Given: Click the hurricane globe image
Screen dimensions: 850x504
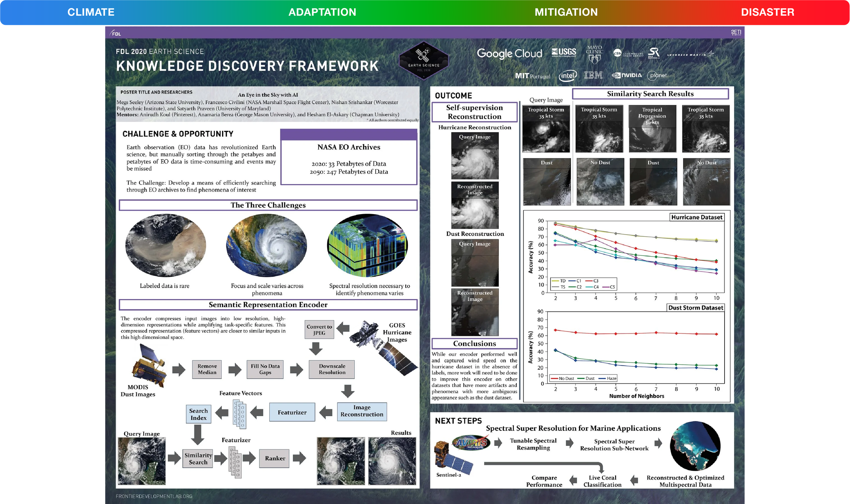Looking at the screenshot, I should pos(267,245).
